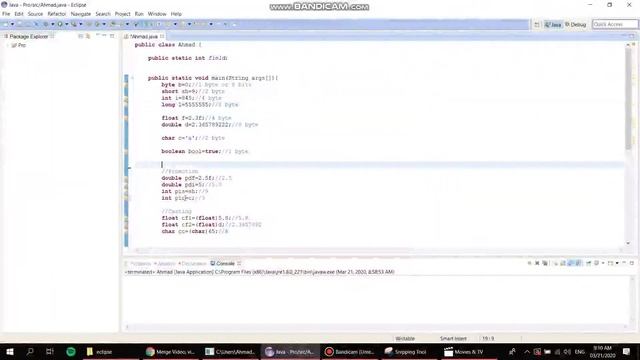Click the green Run toolbar icon

point(60,24)
